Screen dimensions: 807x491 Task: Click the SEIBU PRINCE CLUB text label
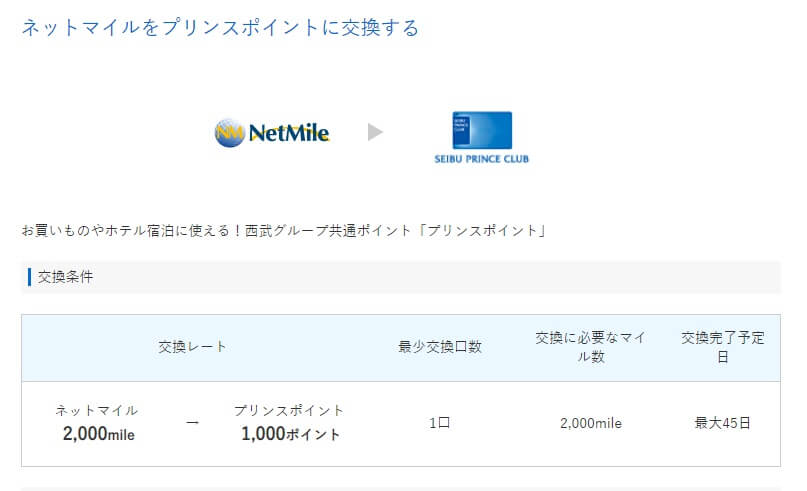point(482,159)
